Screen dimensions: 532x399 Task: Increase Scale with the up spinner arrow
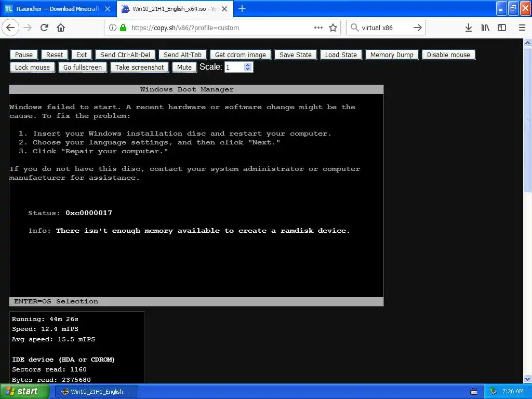coord(248,65)
